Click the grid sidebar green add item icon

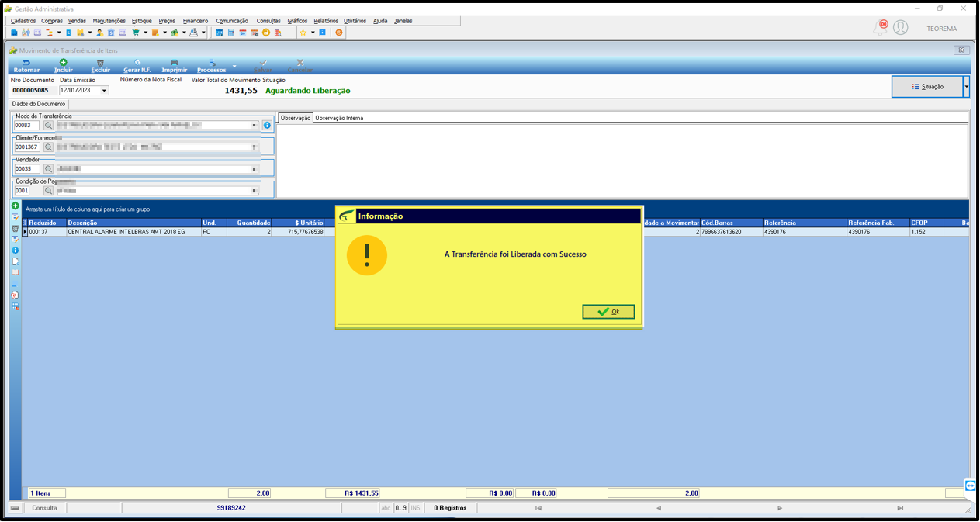(15, 206)
